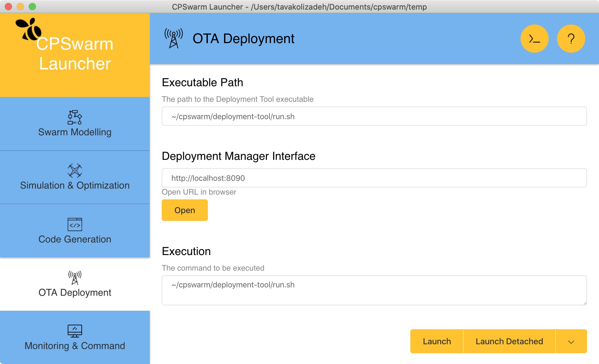Viewport: 599px width, 364px height.
Task: Click the antenna icon beside the OTA Deployment page title
Action: pos(173,39)
